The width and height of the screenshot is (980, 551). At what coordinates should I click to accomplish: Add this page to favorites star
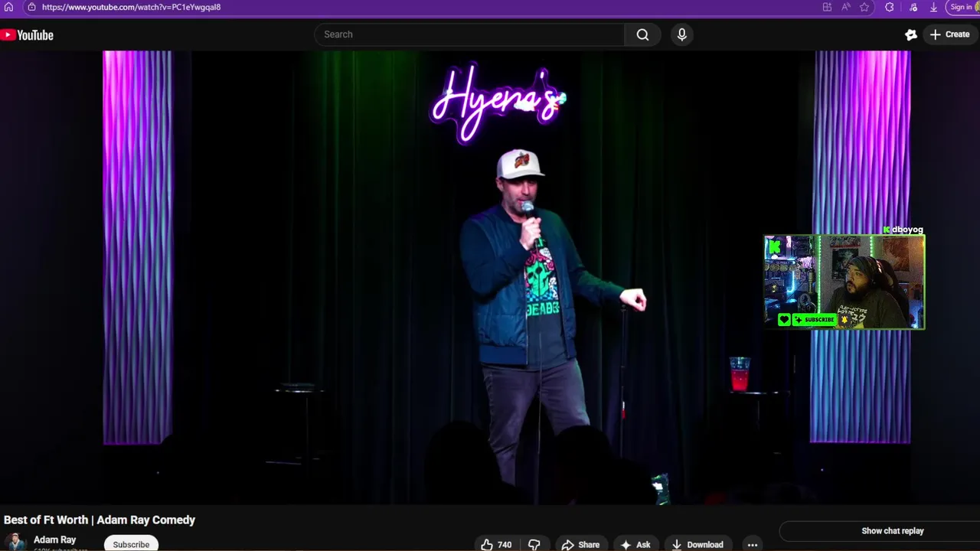pos(864,7)
